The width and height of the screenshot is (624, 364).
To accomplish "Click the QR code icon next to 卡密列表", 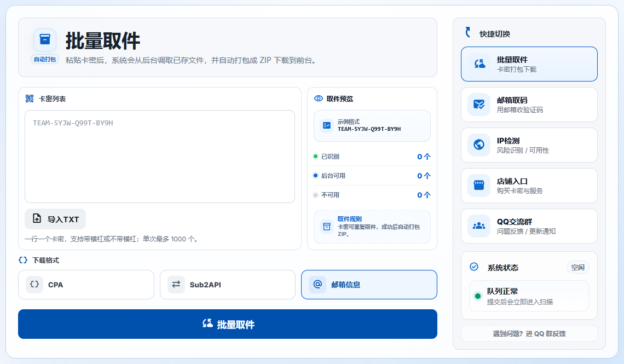I will (30, 99).
